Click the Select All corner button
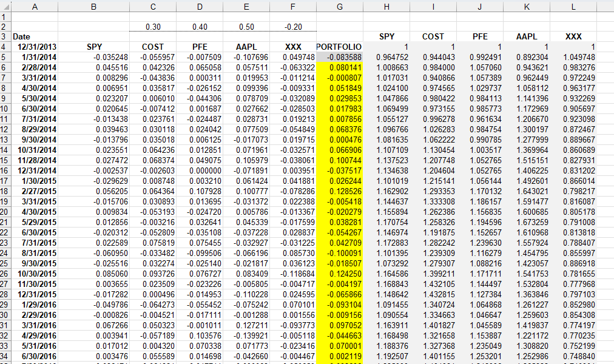 point(5,6)
